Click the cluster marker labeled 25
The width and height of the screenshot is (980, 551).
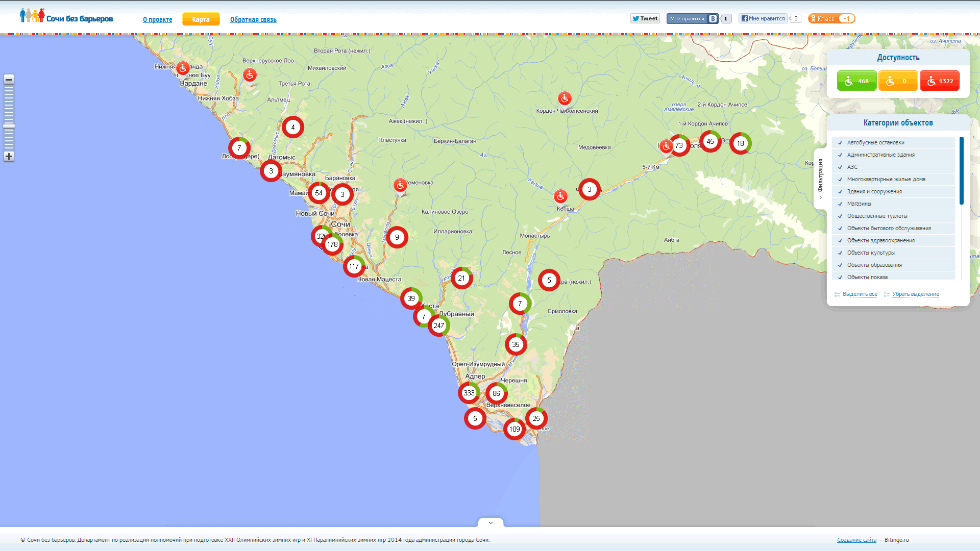pos(536,418)
